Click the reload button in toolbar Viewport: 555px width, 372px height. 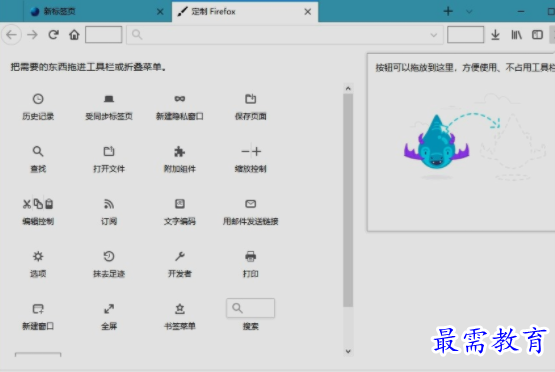coord(53,35)
